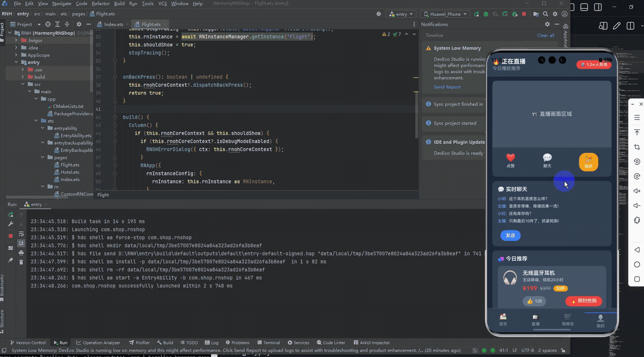This screenshot has width=644, height=357.
Task: Expand the .hvigor folder
Action: [x=16, y=41]
